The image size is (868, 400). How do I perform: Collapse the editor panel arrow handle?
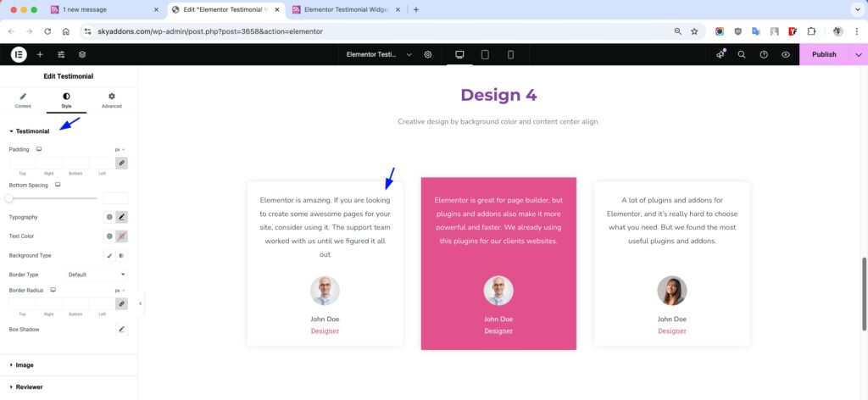[140, 303]
